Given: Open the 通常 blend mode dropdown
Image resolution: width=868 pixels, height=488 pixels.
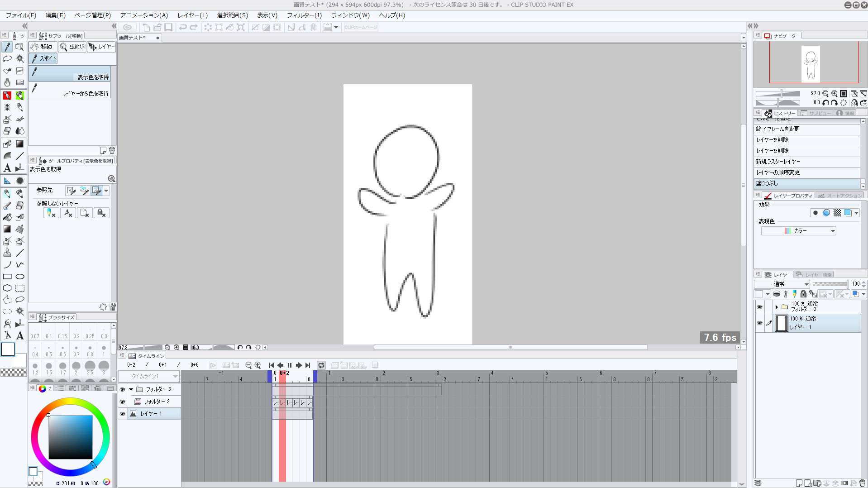Looking at the screenshot, I should (782, 284).
